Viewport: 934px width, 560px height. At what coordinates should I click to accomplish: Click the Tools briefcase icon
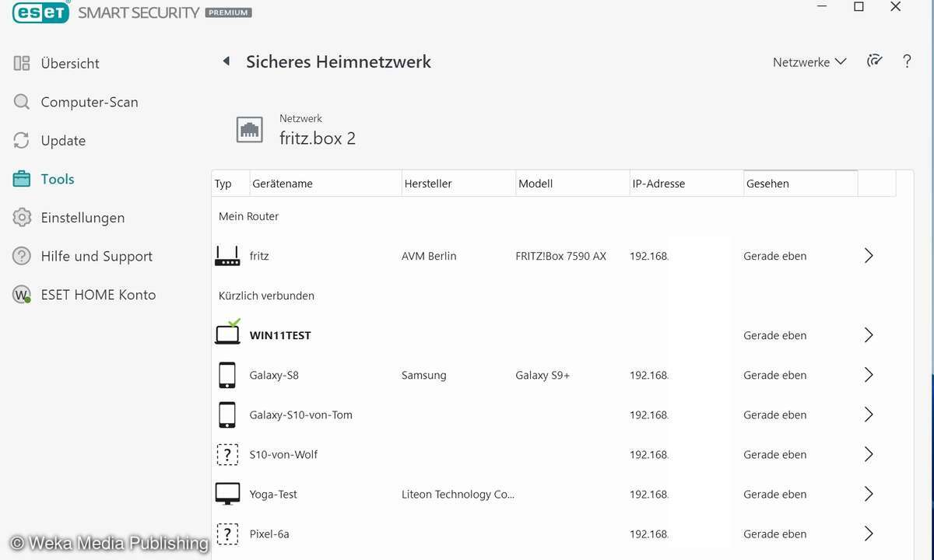22,179
